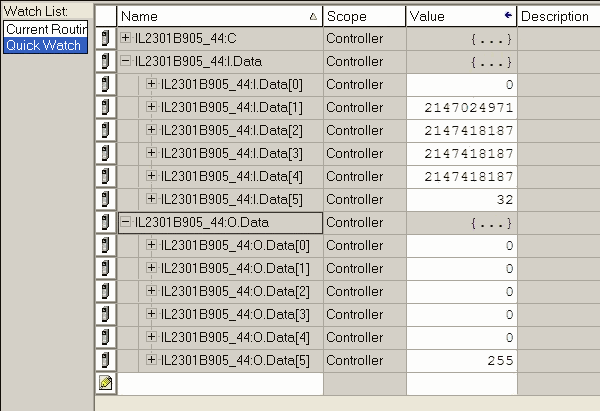Select Quick Watch in Watch List
The image size is (600, 411).
point(46,45)
